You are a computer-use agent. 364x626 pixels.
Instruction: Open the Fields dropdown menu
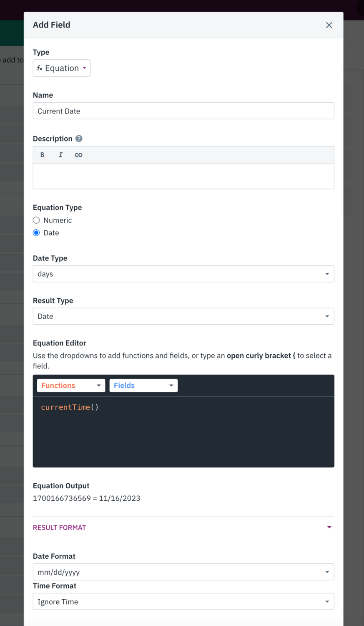[x=143, y=386]
